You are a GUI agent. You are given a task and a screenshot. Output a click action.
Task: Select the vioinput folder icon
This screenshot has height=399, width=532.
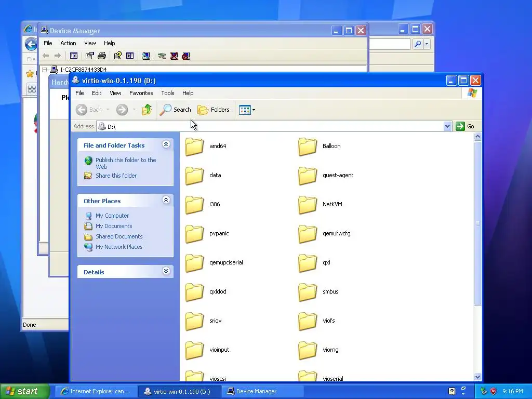pyautogui.click(x=194, y=351)
